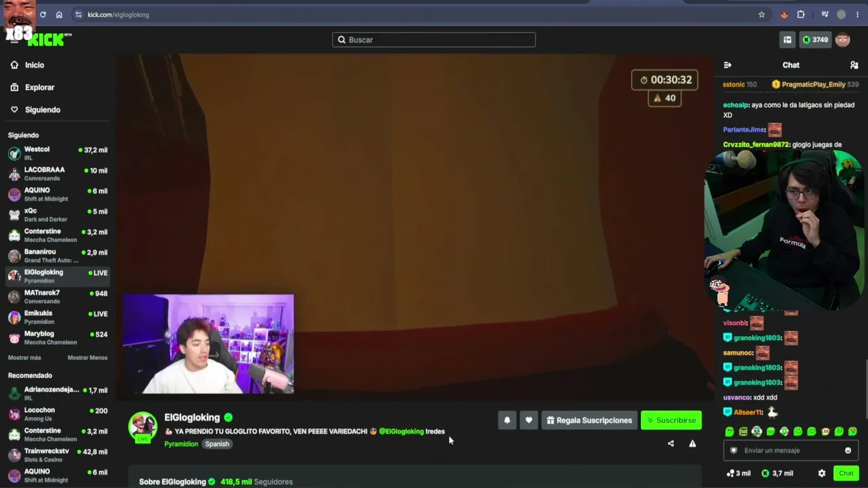Open Bananirou channel in sidebar
Screen dimensions: 868x488
coord(58,256)
